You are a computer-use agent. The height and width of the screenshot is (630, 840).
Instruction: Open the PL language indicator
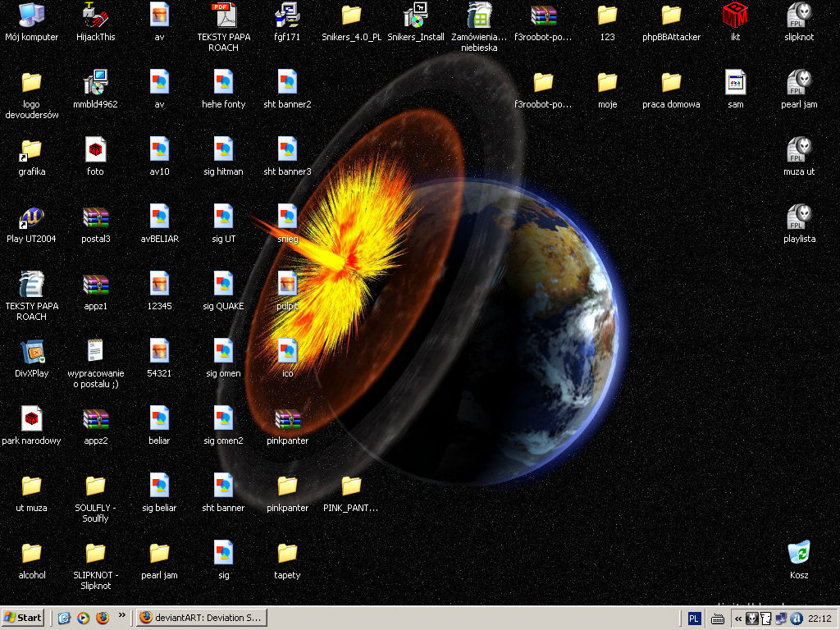[x=694, y=619]
